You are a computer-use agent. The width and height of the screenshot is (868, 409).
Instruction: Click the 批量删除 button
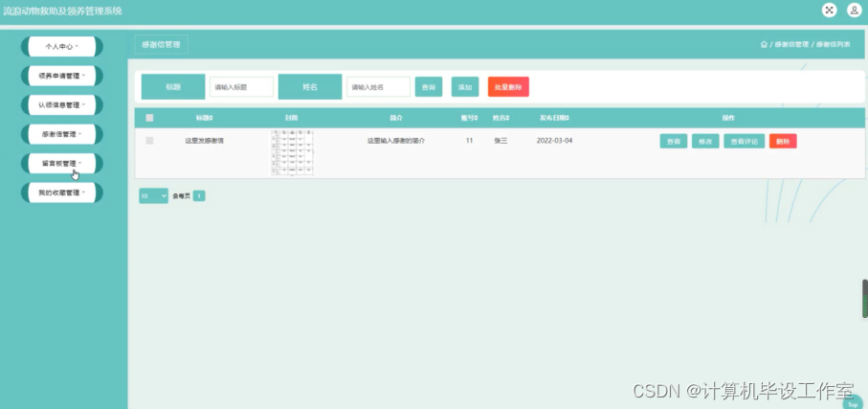(x=508, y=87)
